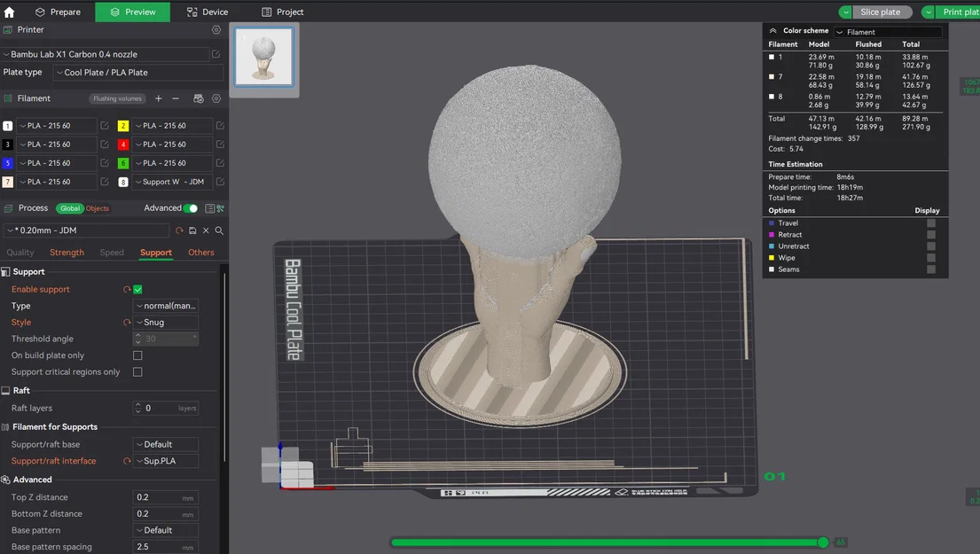
Task: Collapse the Color scheme panel
Action: pyautogui.click(x=773, y=31)
